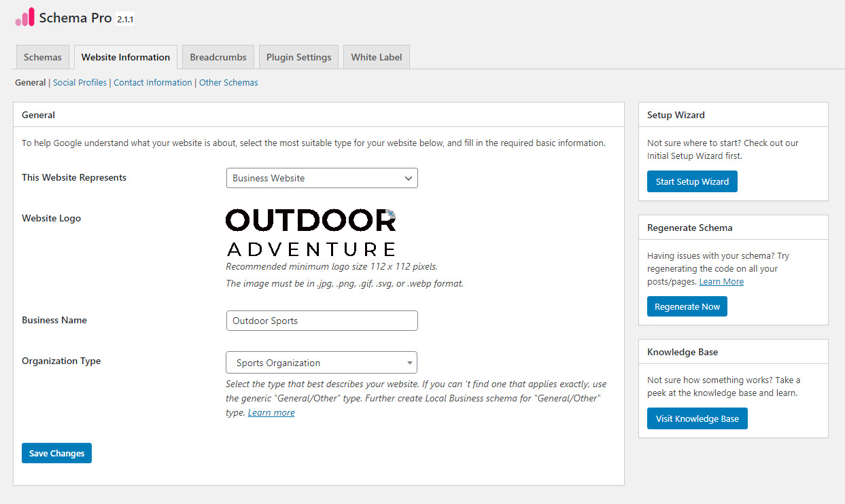Select the Website Information tab
The width and height of the screenshot is (845, 504).
[125, 56]
